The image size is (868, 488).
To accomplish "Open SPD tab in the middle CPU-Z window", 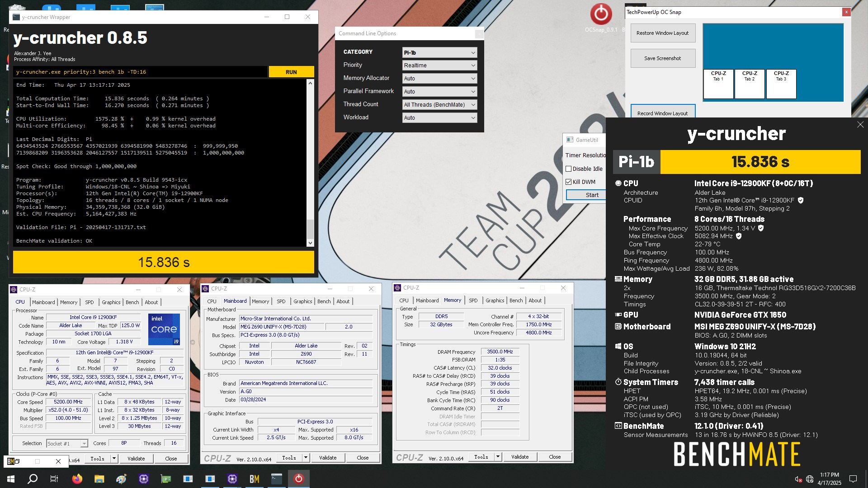I will pos(281,301).
